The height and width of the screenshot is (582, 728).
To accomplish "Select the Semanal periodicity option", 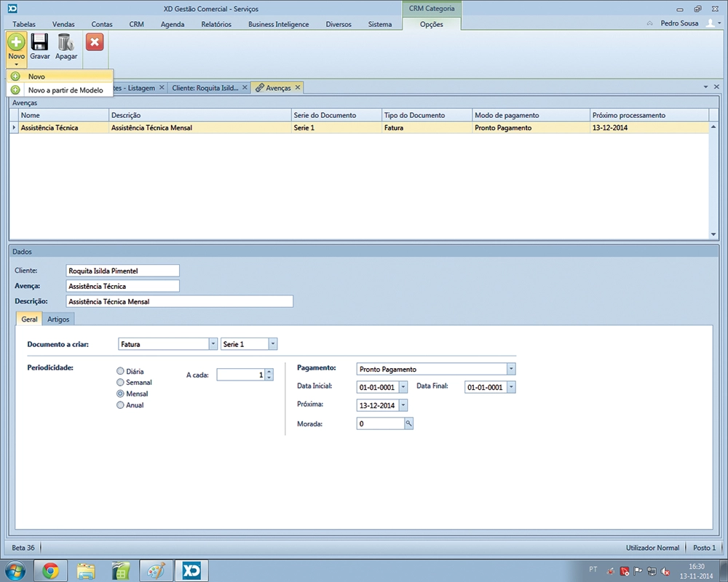I will 121,382.
